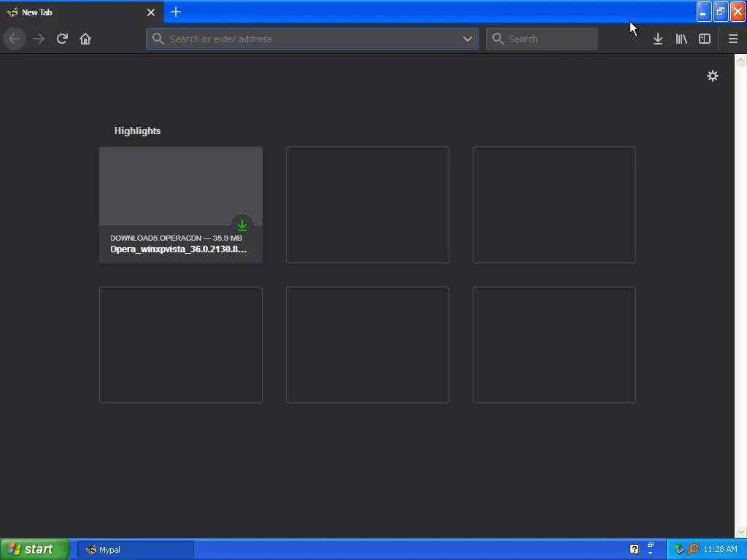Open a new tab with plus button
747x560 pixels.
(x=176, y=12)
